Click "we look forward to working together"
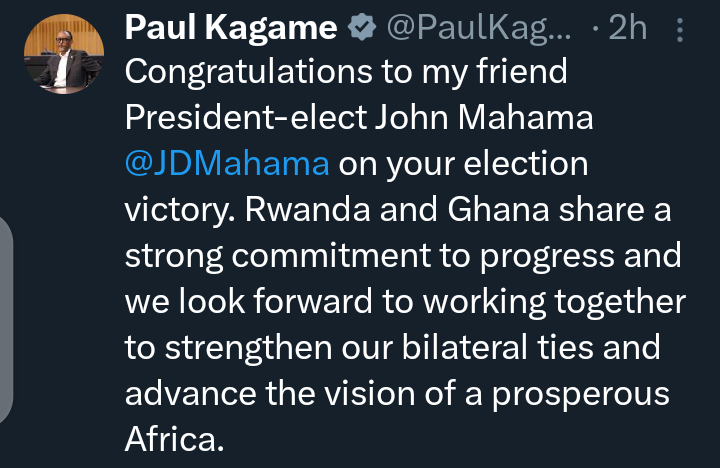This screenshot has width=720, height=468. (404, 301)
